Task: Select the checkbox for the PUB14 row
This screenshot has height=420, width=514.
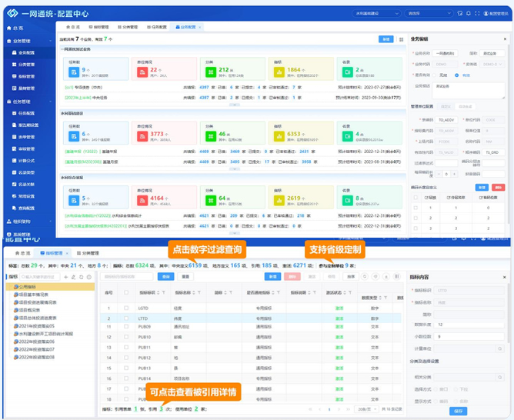Action: tap(126, 378)
